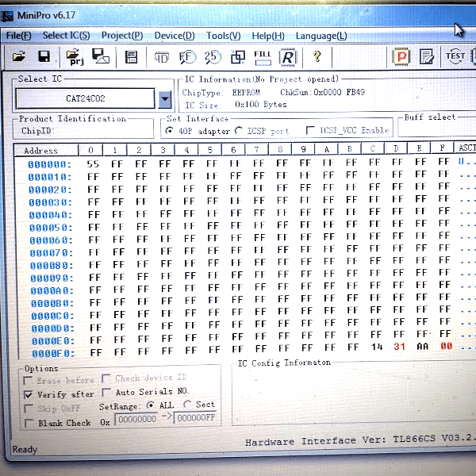Click hex byte 55 at address 000000
Image resolution: width=476 pixels, height=476 pixels.
[92, 163]
